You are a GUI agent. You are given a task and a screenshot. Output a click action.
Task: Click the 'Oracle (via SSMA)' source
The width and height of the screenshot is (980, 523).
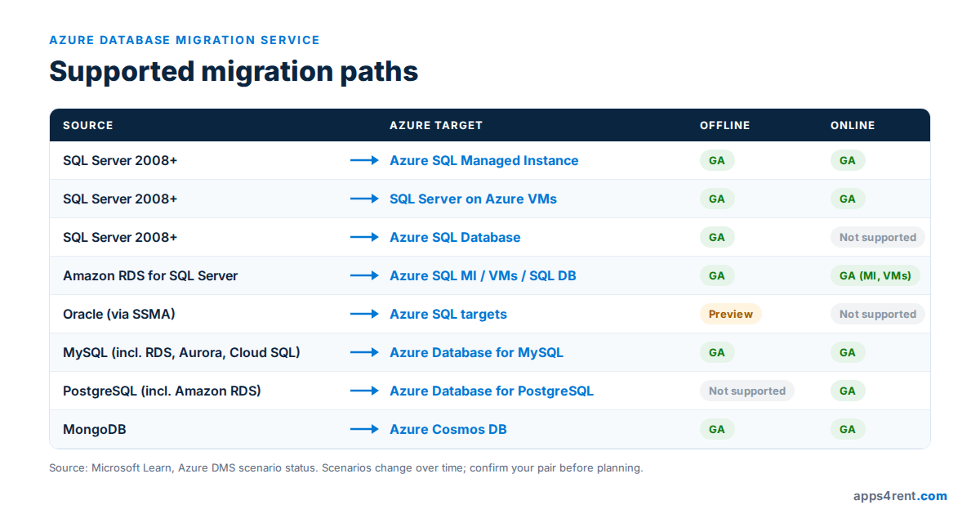point(119,314)
